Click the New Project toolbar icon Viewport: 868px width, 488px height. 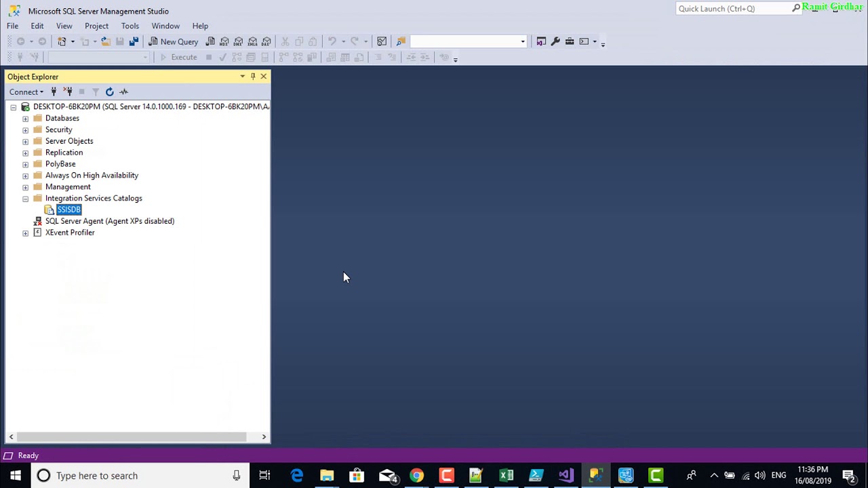(62, 41)
